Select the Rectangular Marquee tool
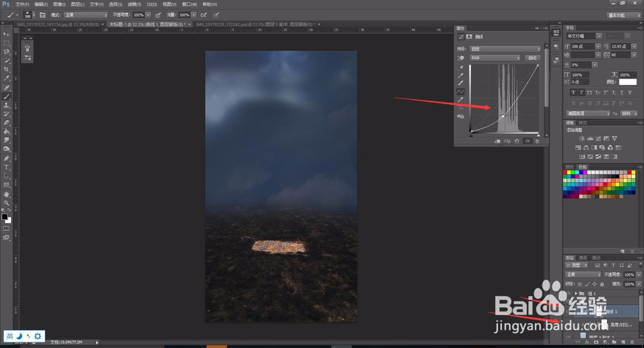 pyautogui.click(x=6, y=43)
